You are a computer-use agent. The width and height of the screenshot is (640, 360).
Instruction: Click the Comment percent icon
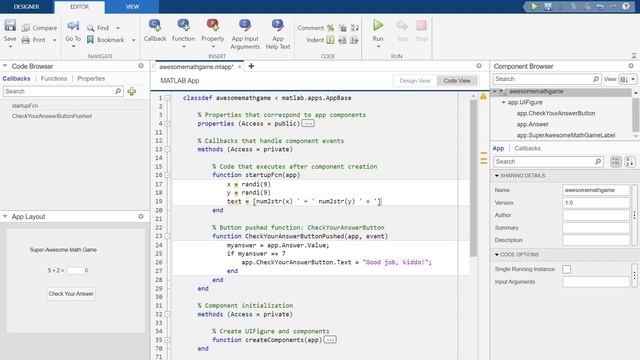tap(330, 28)
